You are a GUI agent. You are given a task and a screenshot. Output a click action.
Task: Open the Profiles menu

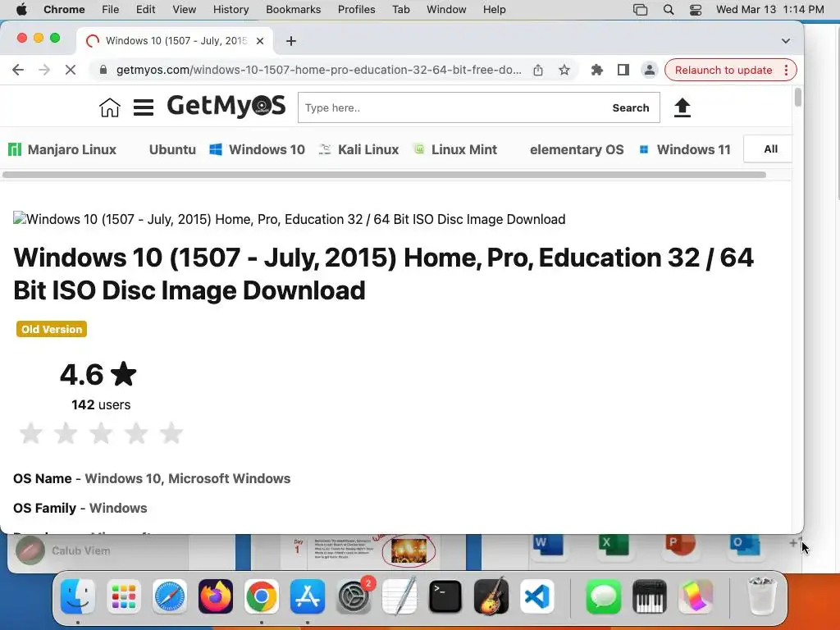pos(356,9)
